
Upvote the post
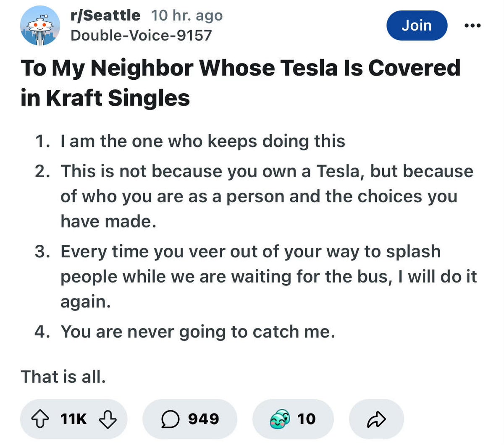tap(40, 419)
